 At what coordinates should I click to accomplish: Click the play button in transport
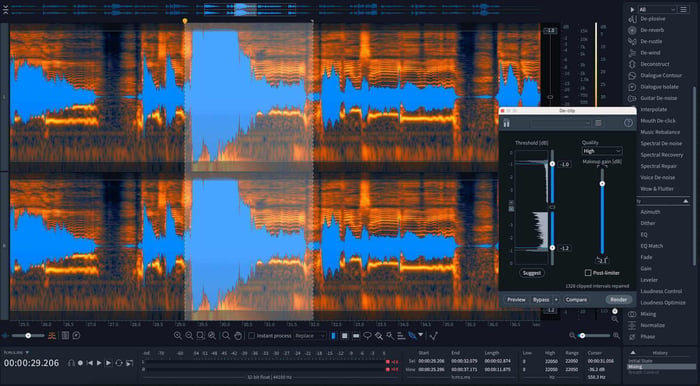tap(99, 363)
